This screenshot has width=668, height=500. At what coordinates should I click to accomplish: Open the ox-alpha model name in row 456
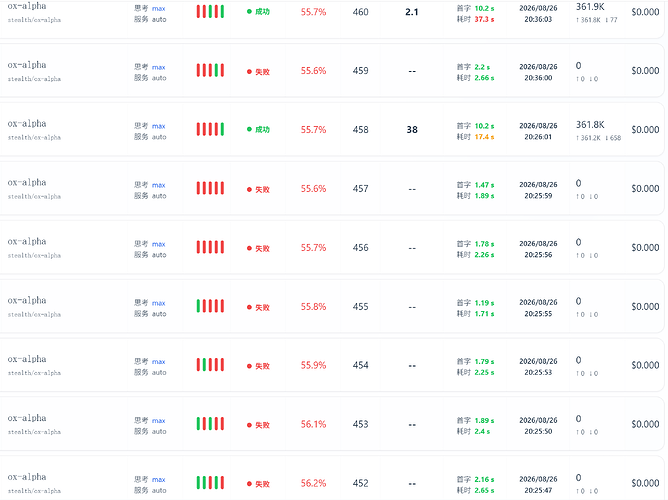pyautogui.click(x=27, y=241)
